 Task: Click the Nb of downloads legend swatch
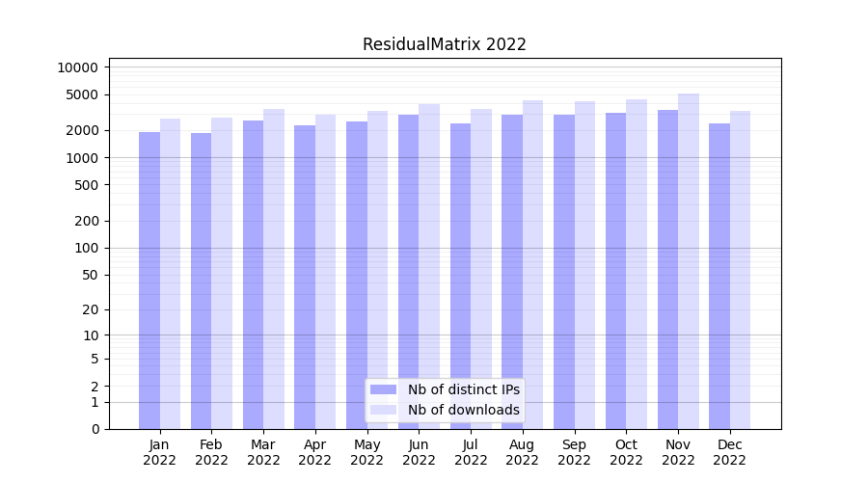(x=383, y=410)
